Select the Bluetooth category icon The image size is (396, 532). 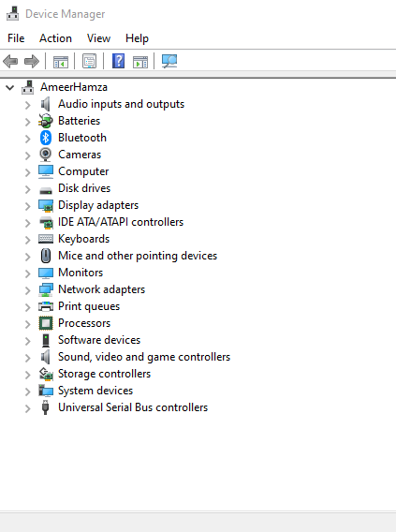pyautogui.click(x=46, y=138)
